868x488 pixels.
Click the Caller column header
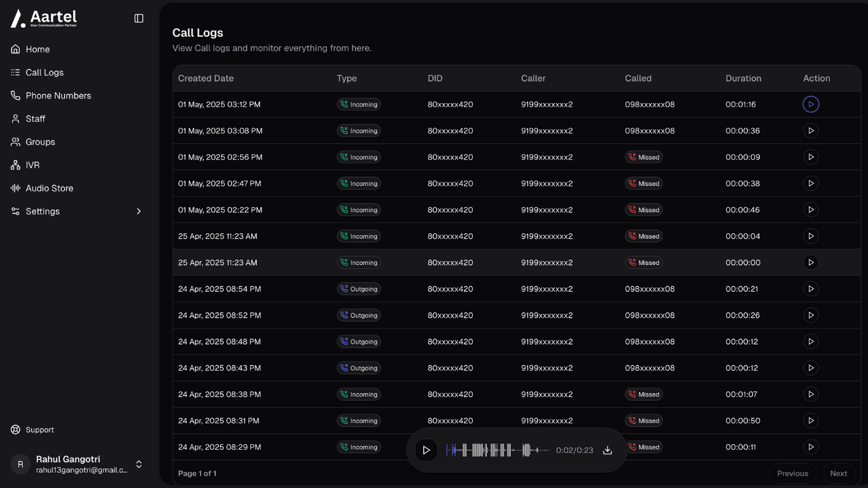click(x=533, y=78)
